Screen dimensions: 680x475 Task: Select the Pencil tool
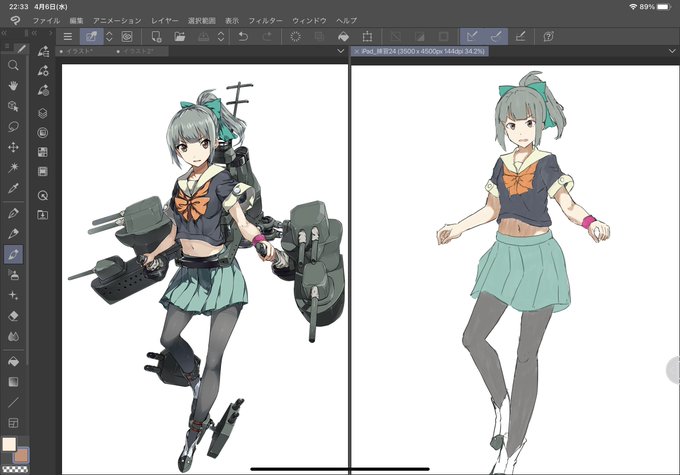coord(13,233)
